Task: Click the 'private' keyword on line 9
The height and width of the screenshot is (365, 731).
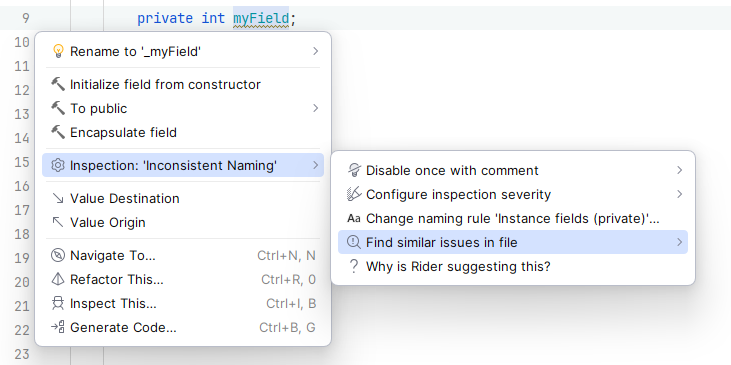Action: pos(165,18)
